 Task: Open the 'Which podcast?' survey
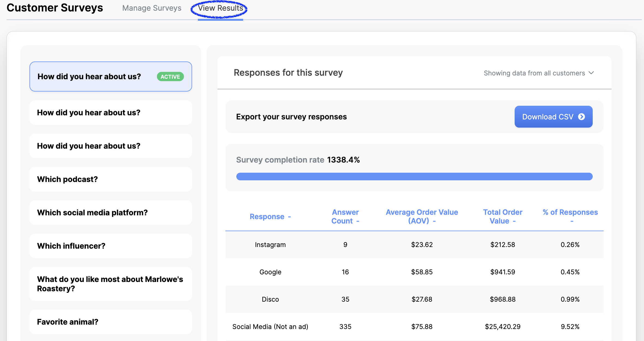click(111, 179)
